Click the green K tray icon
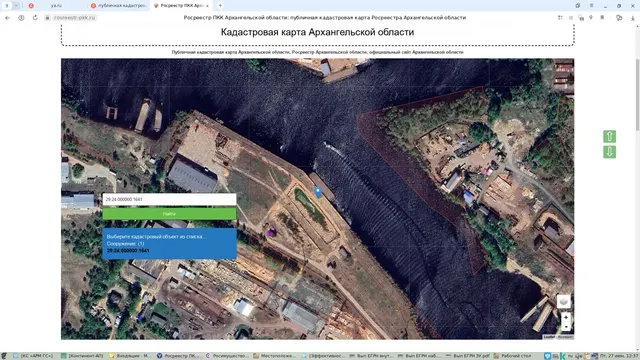 563,356
